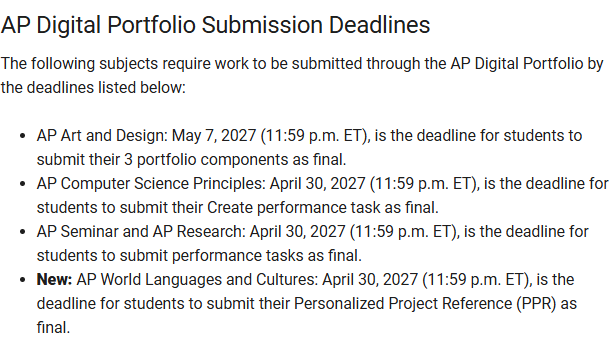
Task: Click AP World Languages and Cultures text
Action: coord(197,279)
